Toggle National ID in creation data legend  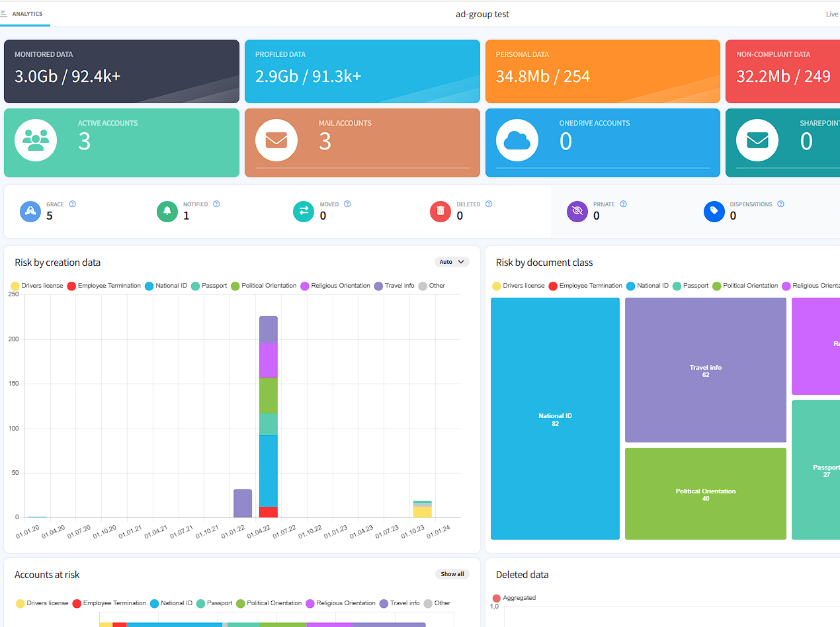point(166,286)
